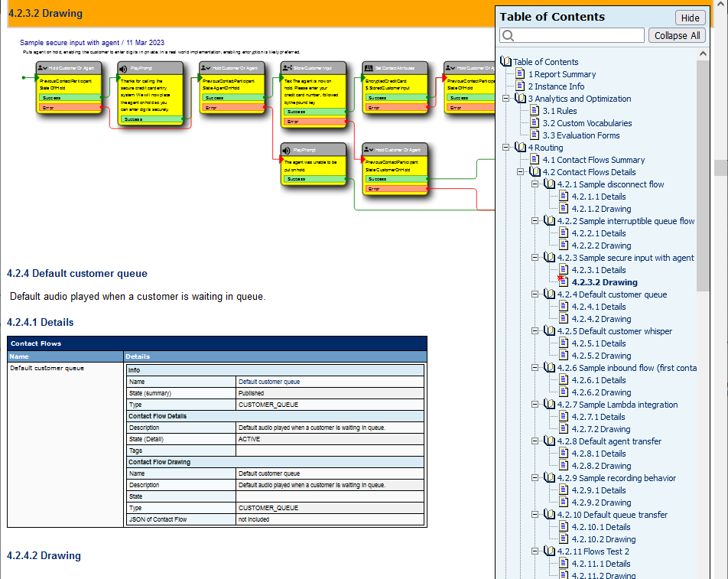
Task: Collapse the 3 Analytics and Optimization node
Action: [506, 99]
